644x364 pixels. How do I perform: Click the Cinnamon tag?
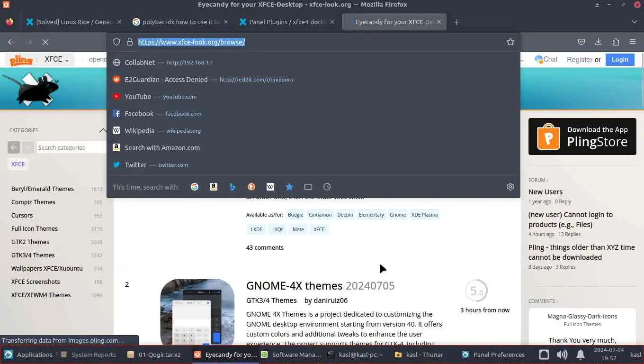point(320,215)
